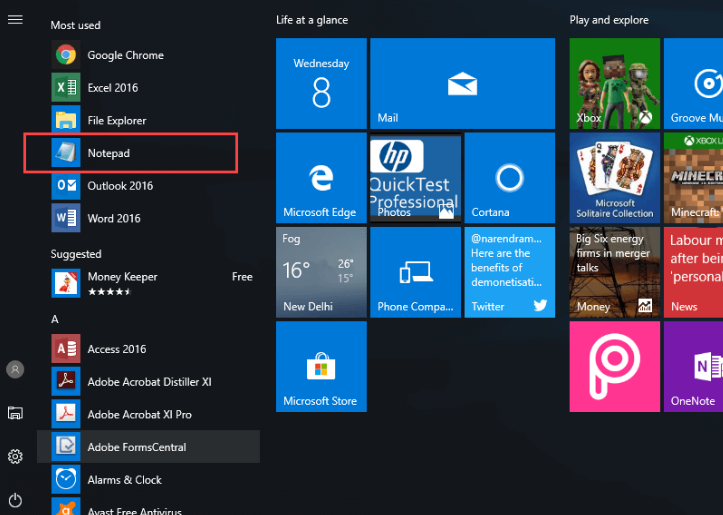Viewport: 723px width, 515px height.
Task: Open Adobe Acrobat XI Pro icon
Action: point(66,414)
